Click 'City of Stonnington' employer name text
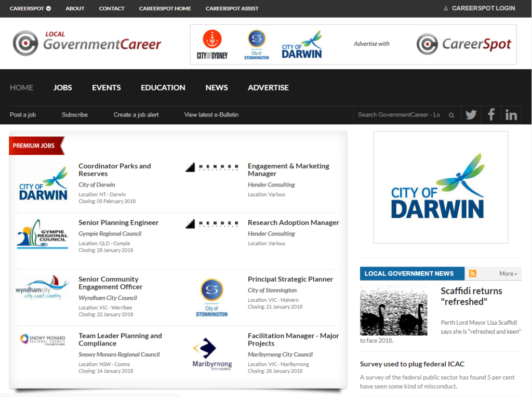 (x=272, y=290)
